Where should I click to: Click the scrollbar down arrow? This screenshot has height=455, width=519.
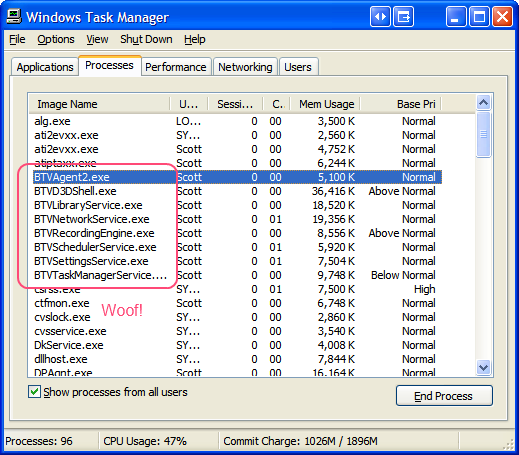pos(483,368)
